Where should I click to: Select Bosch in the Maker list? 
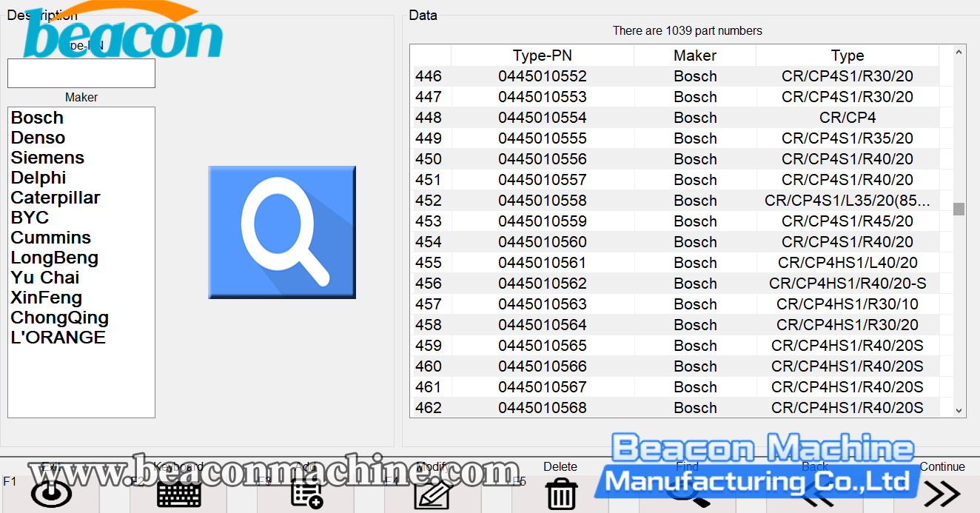point(37,118)
